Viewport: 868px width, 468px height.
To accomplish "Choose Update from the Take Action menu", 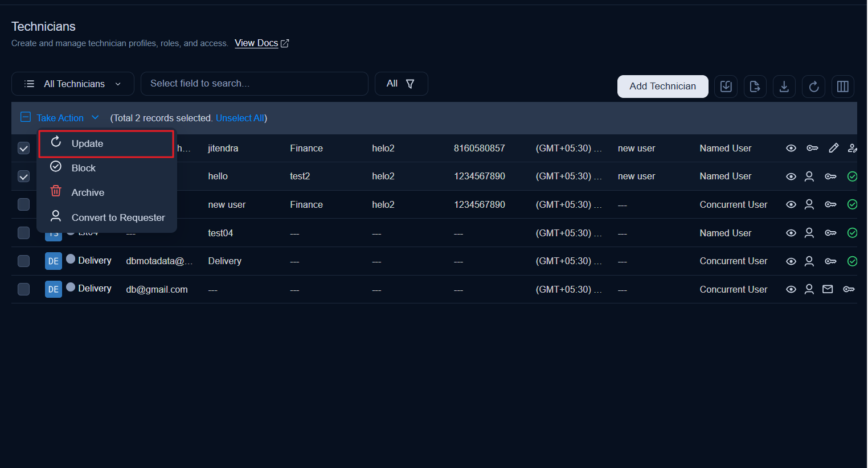I will pyautogui.click(x=107, y=143).
